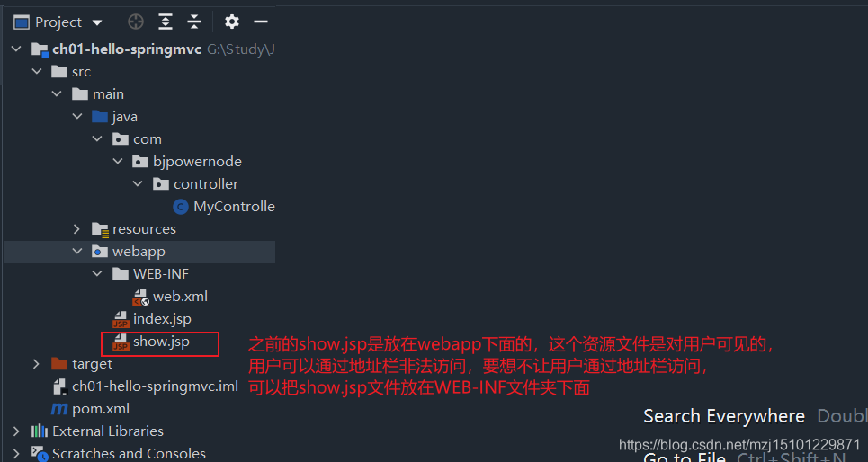Click the pom.xml Maven icon
This screenshot has width=868, height=462.
coord(59,409)
